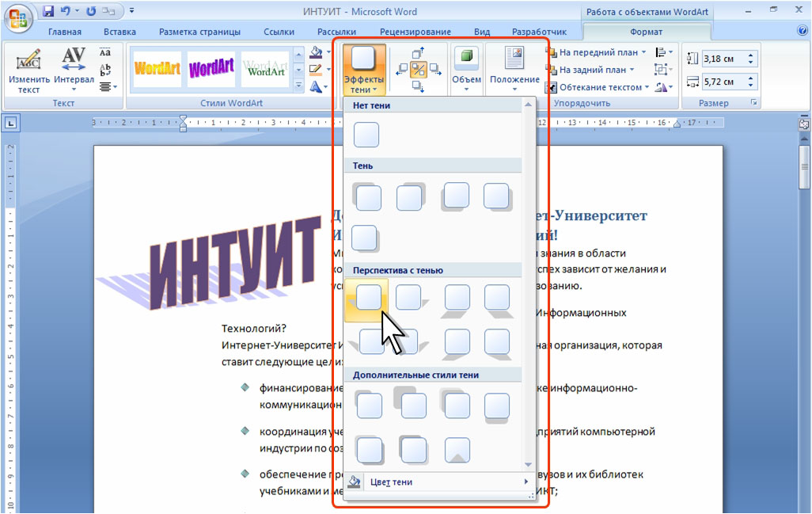
Task: Open the Рассылки tab
Action: 336,32
